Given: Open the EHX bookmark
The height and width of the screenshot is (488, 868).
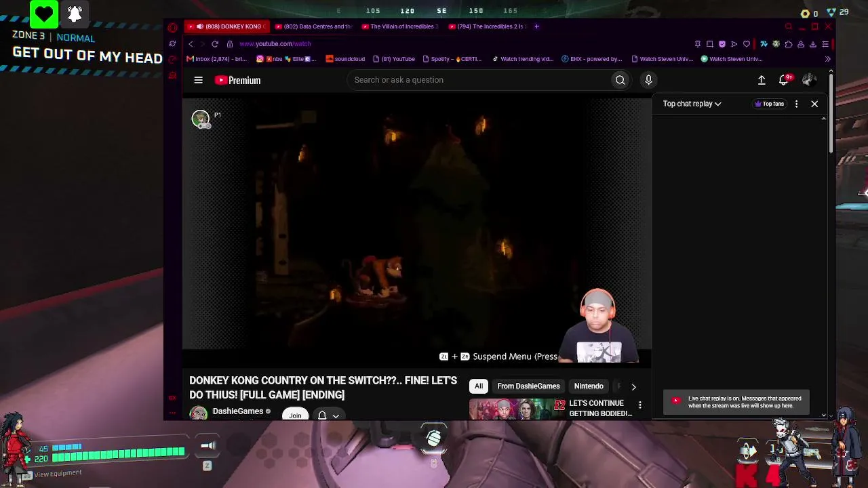Looking at the screenshot, I should (591, 59).
